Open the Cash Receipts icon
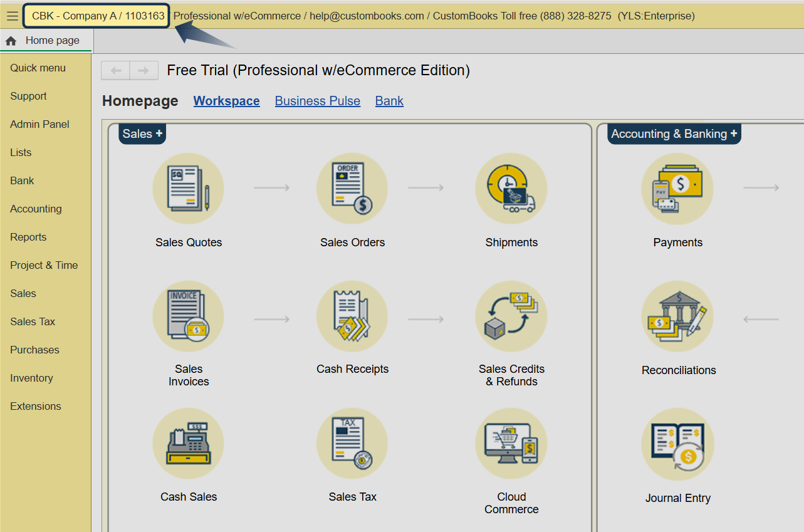The height and width of the screenshot is (532, 804). [x=352, y=316]
